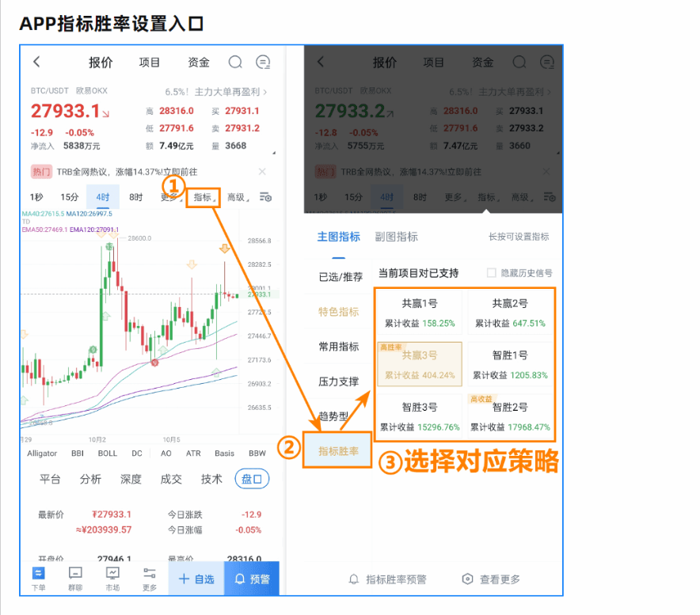This screenshot has height=615, width=700.
Task: Open 下单 order icon in bottom bar
Action: (x=38, y=579)
